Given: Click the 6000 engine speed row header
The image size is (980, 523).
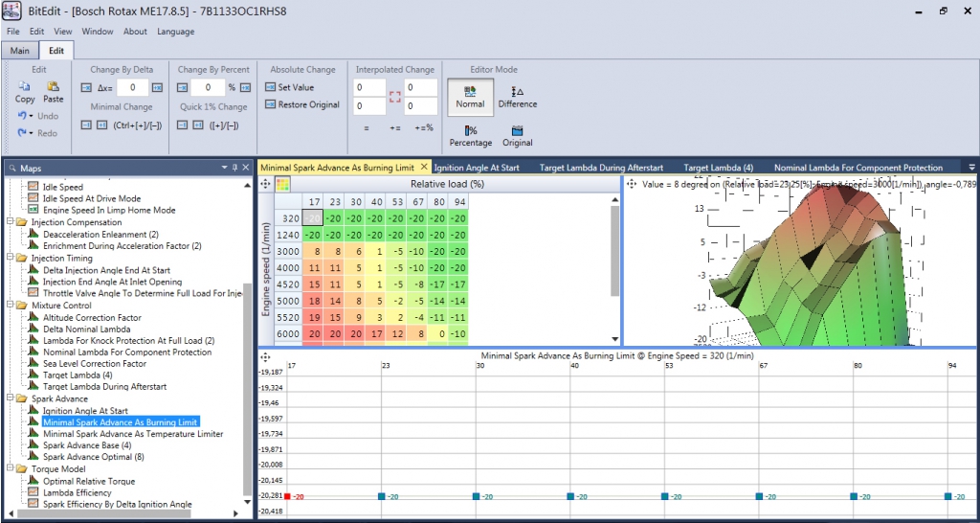Looking at the screenshot, I should [287, 334].
